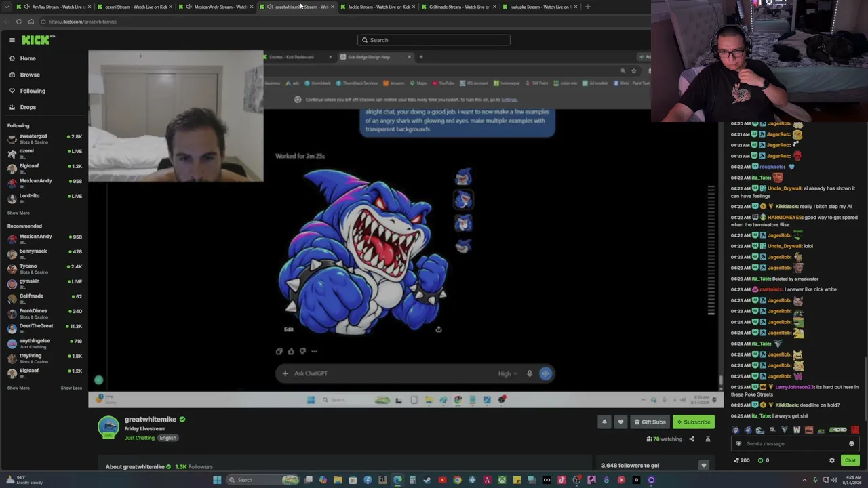
Task: Click the channel points balance 200
Action: point(741,460)
